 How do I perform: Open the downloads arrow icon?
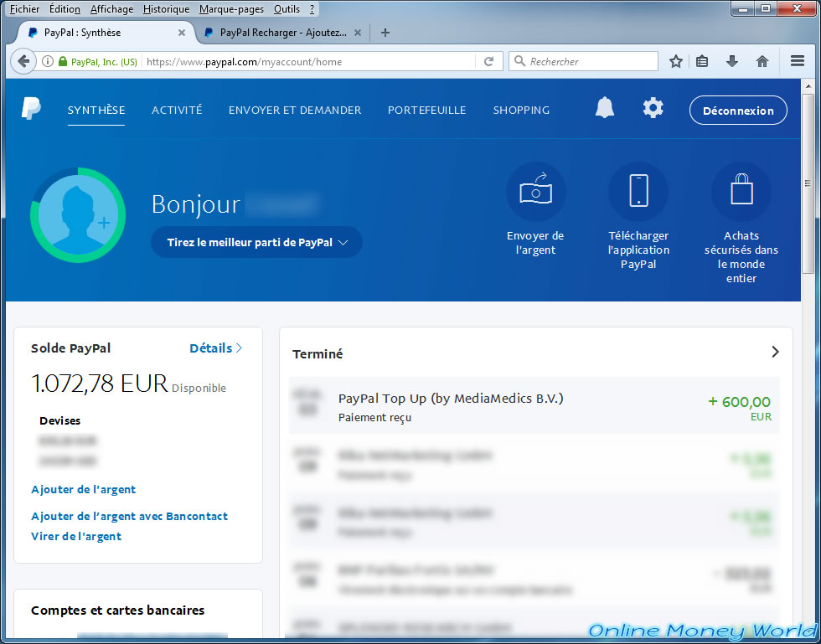click(732, 61)
